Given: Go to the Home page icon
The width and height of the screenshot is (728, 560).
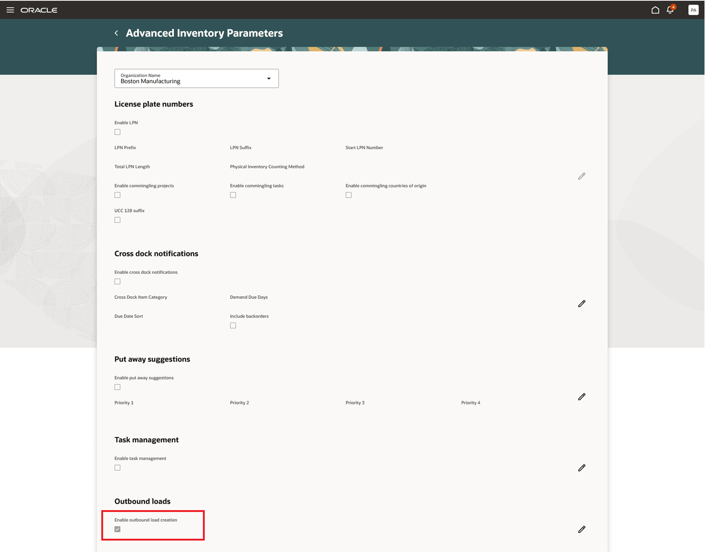Looking at the screenshot, I should point(655,10).
